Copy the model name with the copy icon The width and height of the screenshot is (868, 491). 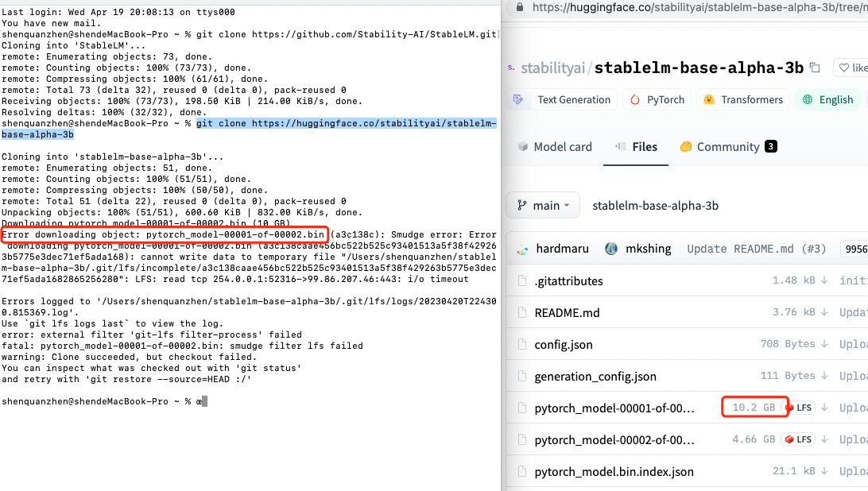coord(815,68)
